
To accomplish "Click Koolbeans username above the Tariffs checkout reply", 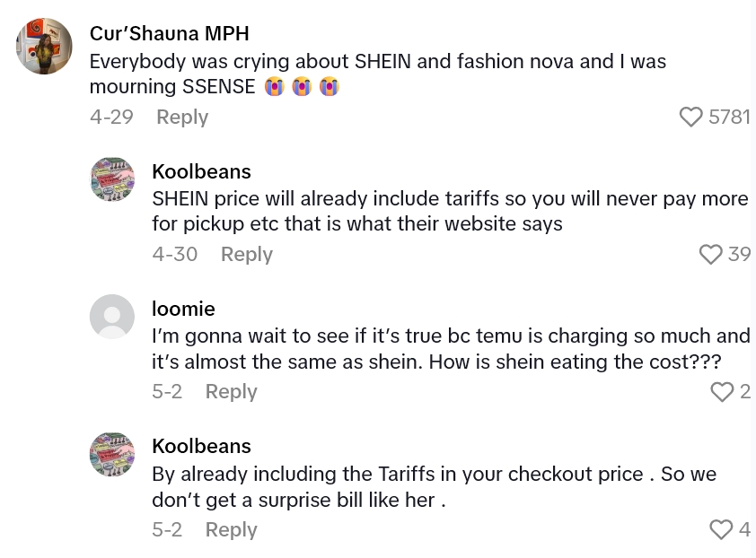I will coord(201,446).
